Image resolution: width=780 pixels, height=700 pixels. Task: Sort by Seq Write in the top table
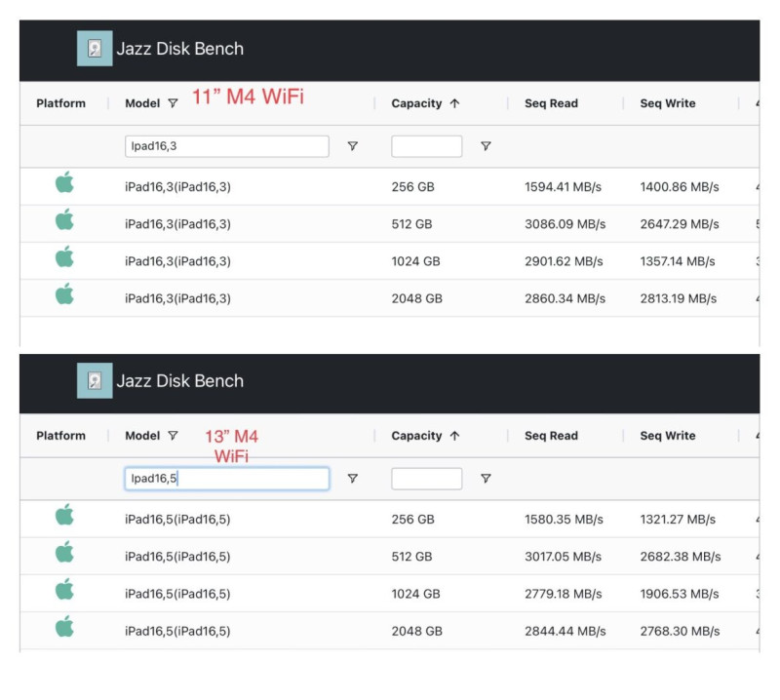click(668, 103)
